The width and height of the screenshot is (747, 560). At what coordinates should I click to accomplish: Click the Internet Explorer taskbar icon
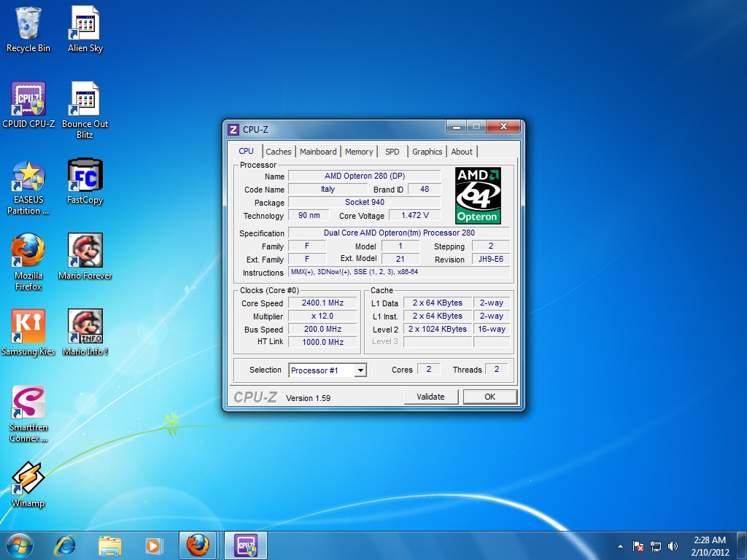[66, 545]
